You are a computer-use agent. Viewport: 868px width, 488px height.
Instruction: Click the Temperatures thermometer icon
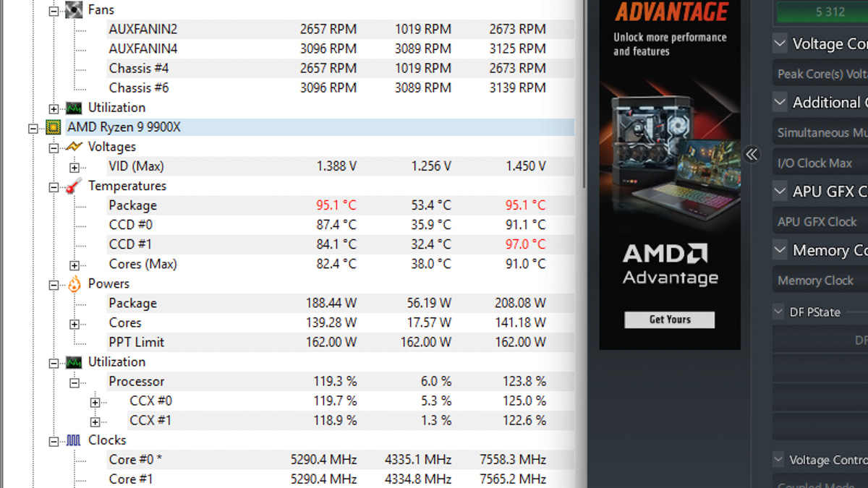pos(74,186)
